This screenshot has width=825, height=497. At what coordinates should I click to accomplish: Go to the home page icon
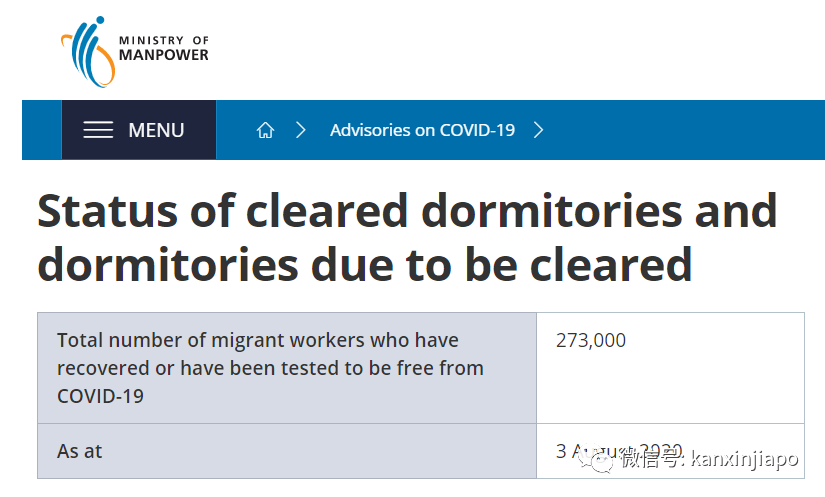click(265, 130)
